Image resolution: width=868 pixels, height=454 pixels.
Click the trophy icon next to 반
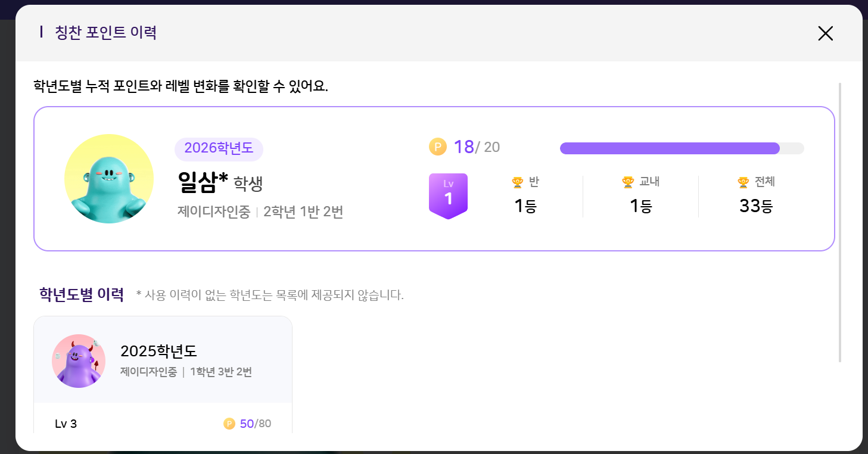coord(517,182)
